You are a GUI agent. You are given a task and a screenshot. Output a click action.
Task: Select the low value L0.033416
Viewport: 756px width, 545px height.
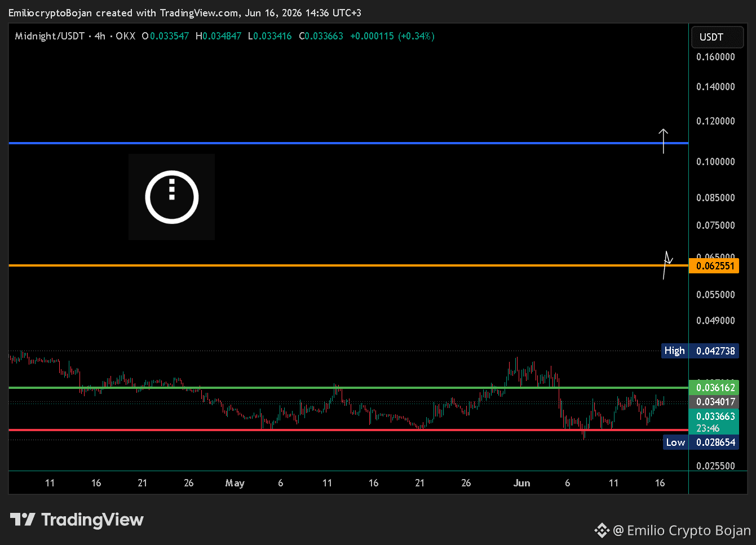pyautogui.click(x=270, y=36)
